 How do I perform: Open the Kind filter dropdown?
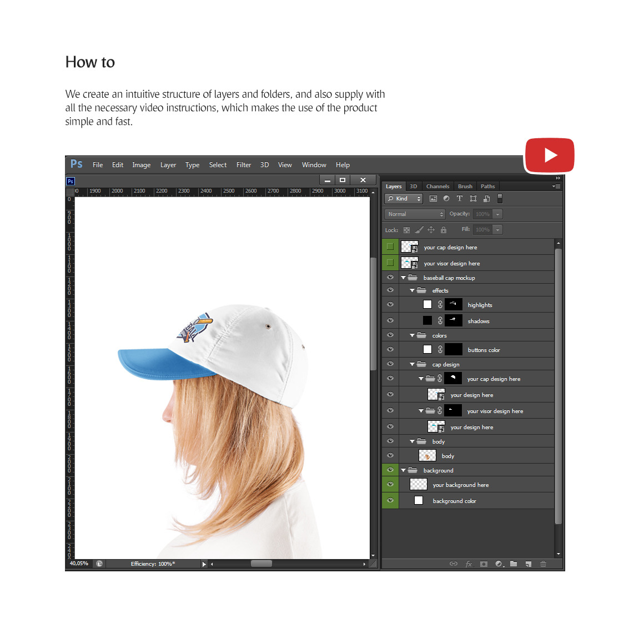pyautogui.click(x=404, y=199)
